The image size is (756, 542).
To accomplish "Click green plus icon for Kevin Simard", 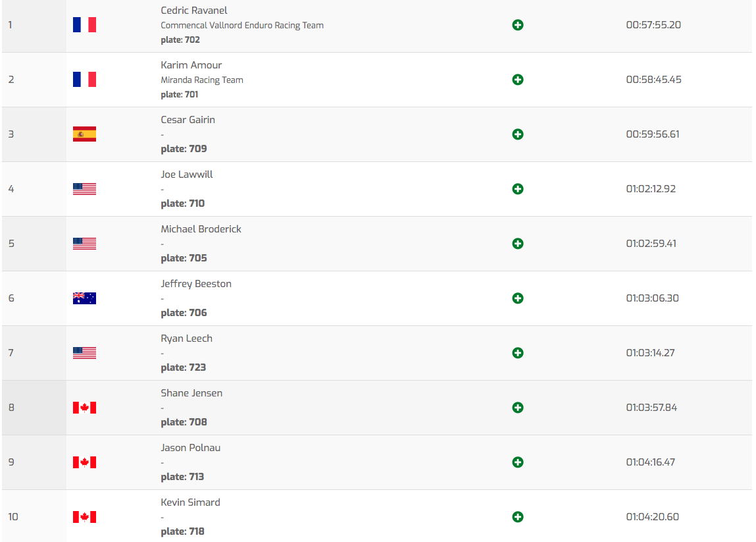I will [518, 517].
